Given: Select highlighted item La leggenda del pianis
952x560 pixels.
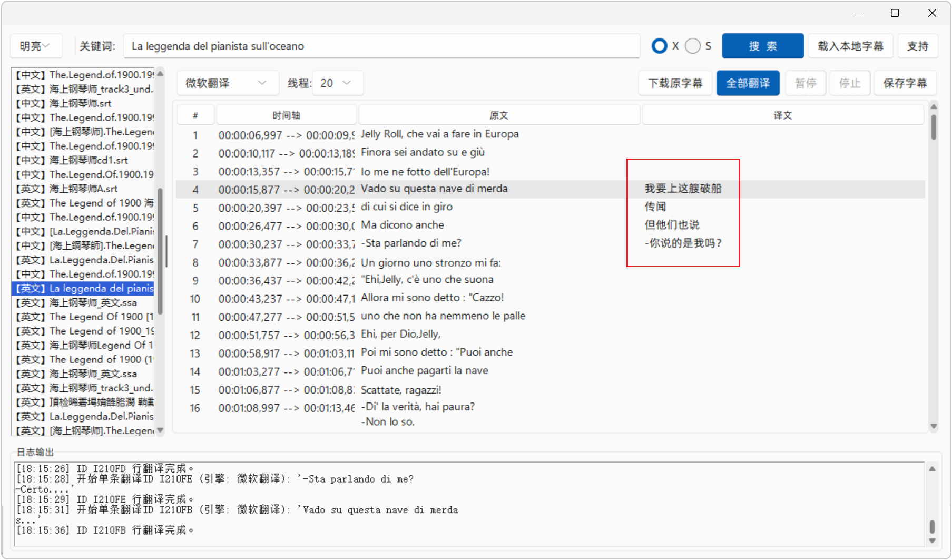Looking at the screenshot, I should pyautogui.click(x=83, y=288).
